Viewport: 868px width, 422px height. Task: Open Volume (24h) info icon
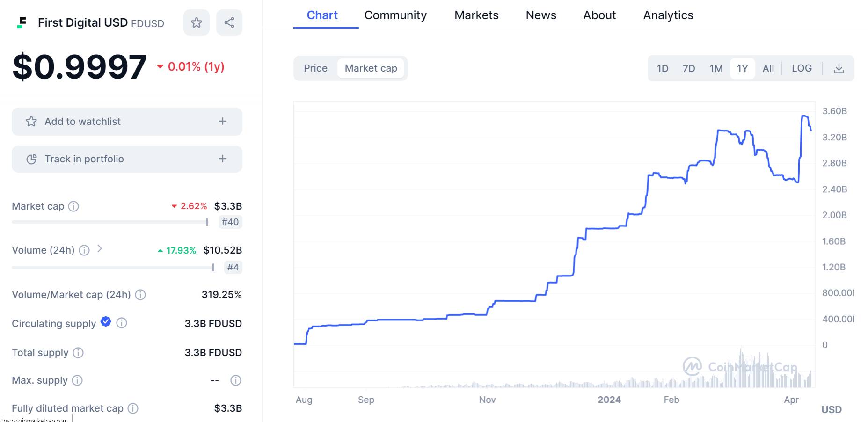84,250
